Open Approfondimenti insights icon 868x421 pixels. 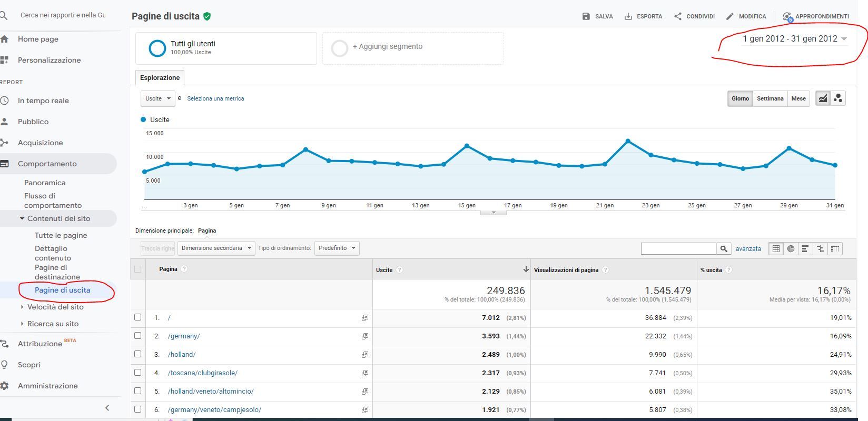coord(787,17)
